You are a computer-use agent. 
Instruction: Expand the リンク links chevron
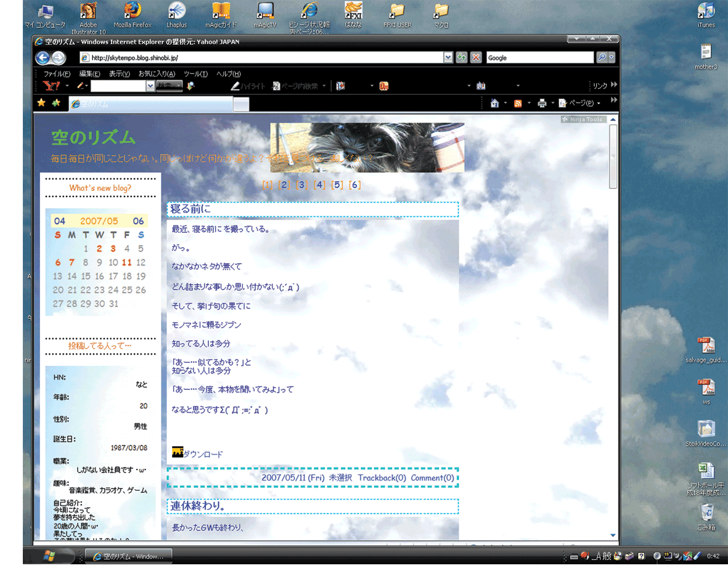click(x=614, y=85)
